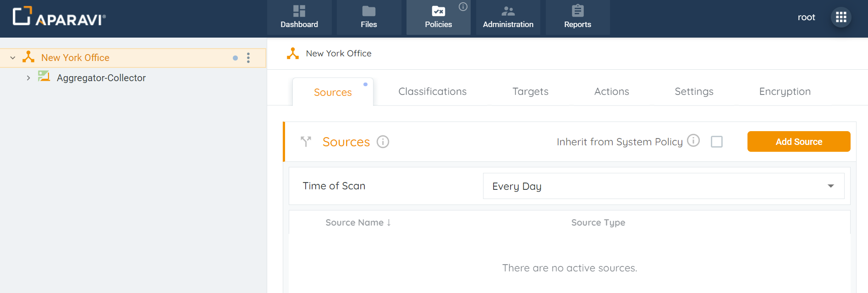Image resolution: width=868 pixels, height=293 pixels.
Task: Show Inherit from System Policy info
Action: coord(693,140)
